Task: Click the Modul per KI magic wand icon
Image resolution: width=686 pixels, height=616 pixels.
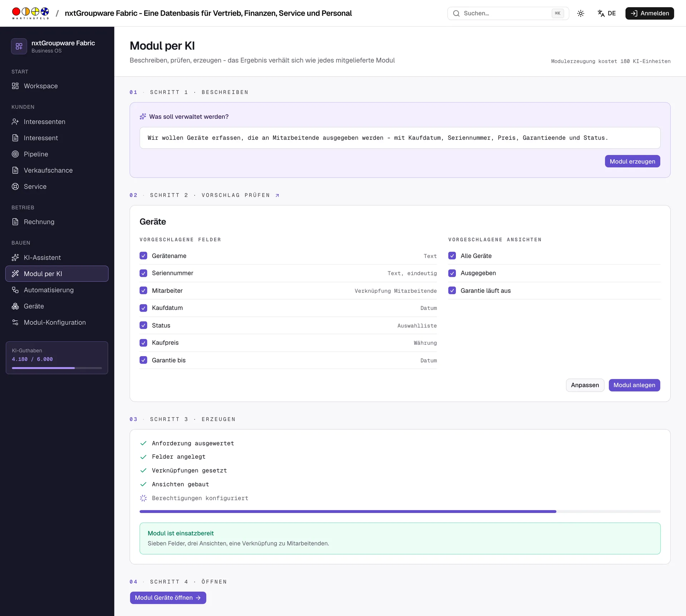Action: click(x=15, y=274)
